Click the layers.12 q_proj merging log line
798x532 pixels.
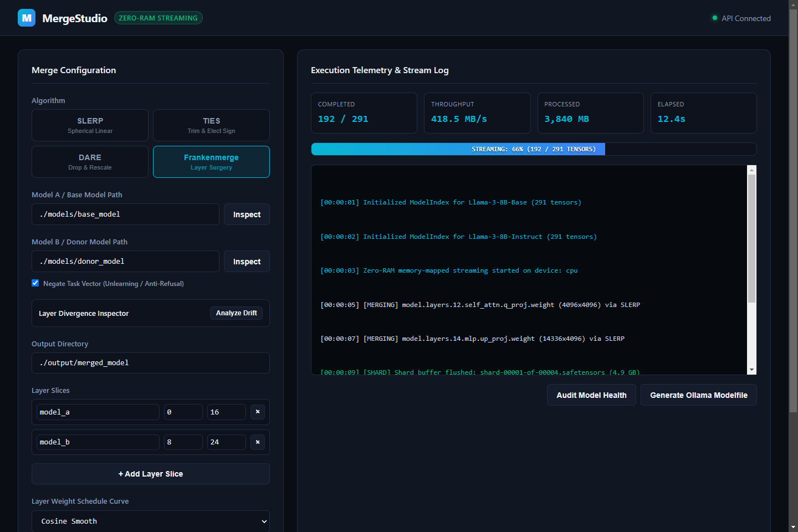tap(480, 305)
